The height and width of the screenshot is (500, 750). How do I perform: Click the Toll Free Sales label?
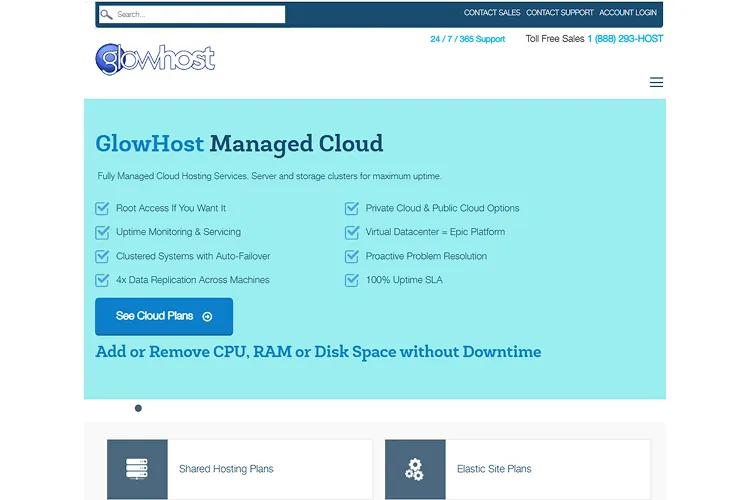(555, 39)
